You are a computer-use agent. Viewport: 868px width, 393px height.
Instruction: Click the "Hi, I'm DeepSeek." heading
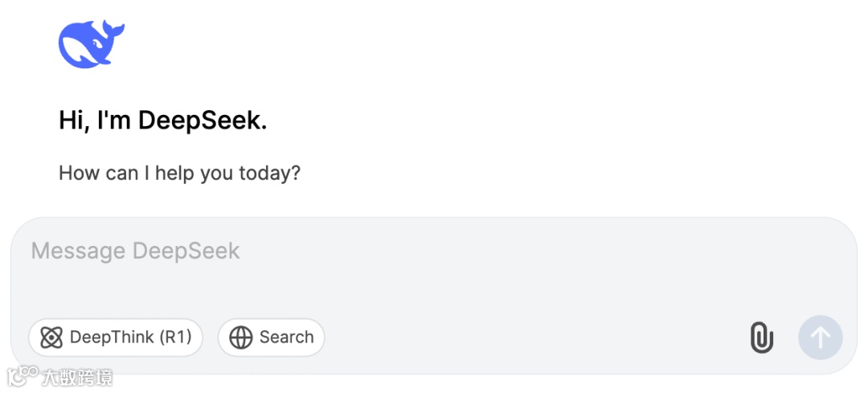[162, 121]
